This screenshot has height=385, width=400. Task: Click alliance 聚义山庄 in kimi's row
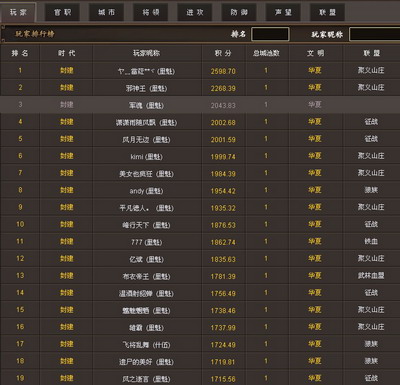[x=371, y=156]
